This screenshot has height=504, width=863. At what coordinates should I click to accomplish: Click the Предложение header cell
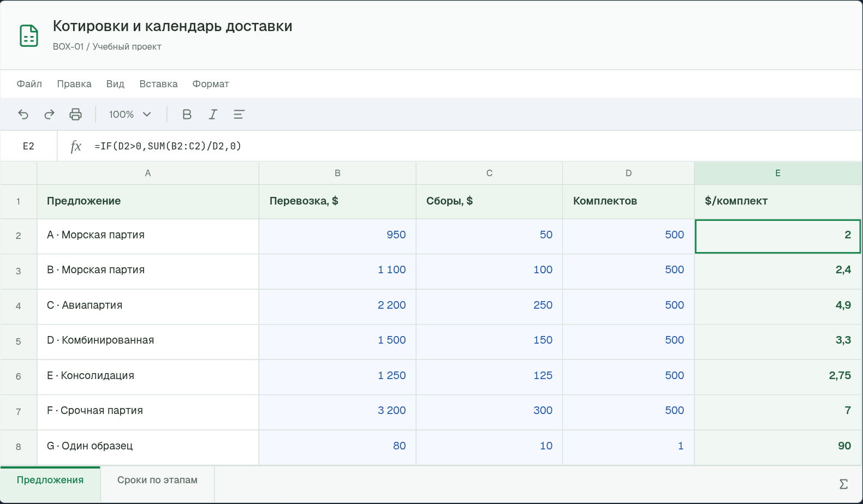(x=148, y=201)
